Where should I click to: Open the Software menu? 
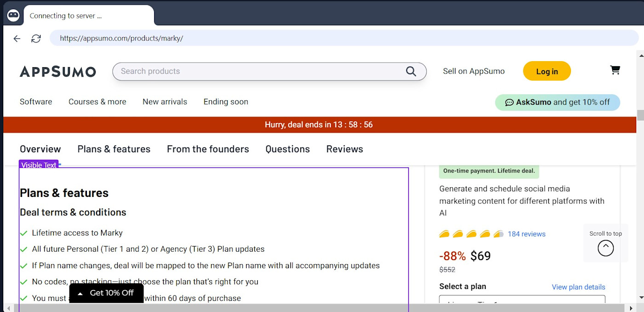pyautogui.click(x=36, y=102)
